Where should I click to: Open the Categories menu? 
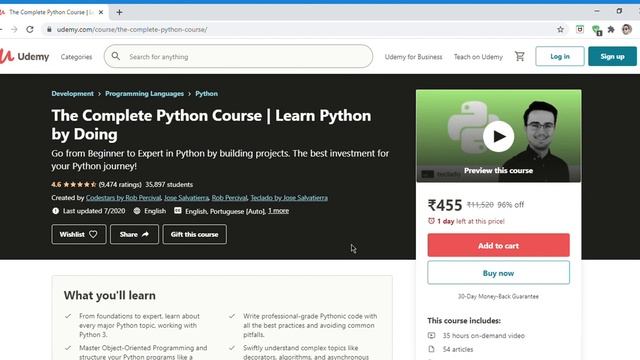tap(76, 57)
